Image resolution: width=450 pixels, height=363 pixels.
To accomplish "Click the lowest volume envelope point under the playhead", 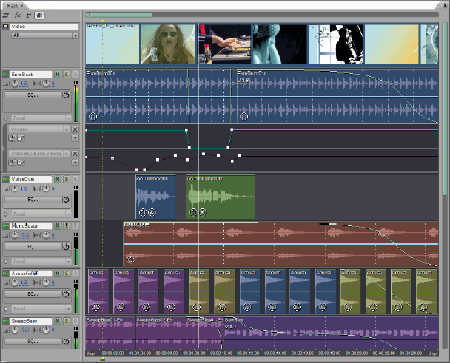I will point(189,147).
